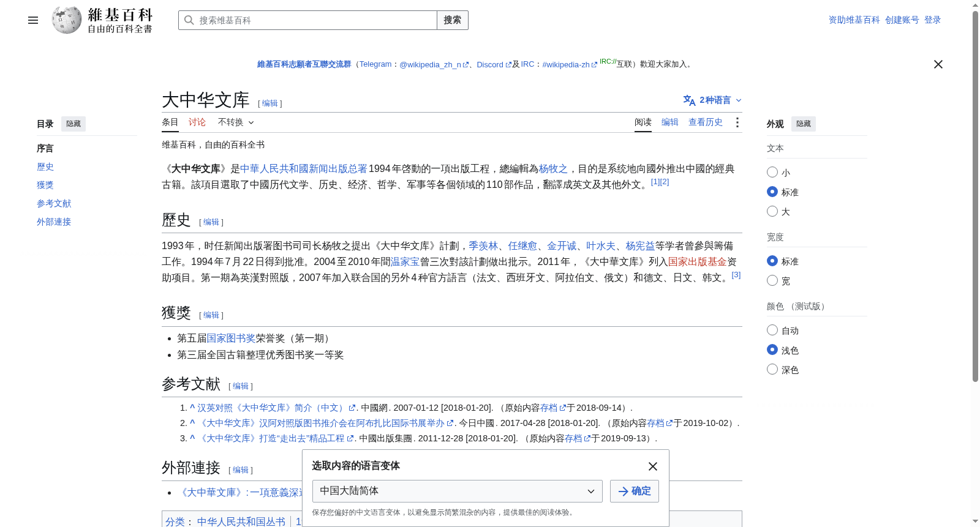Open 中華人民共和國新聞出版總署 link
The height and width of the screenshot is (527, 980).
tap(304, 169)
